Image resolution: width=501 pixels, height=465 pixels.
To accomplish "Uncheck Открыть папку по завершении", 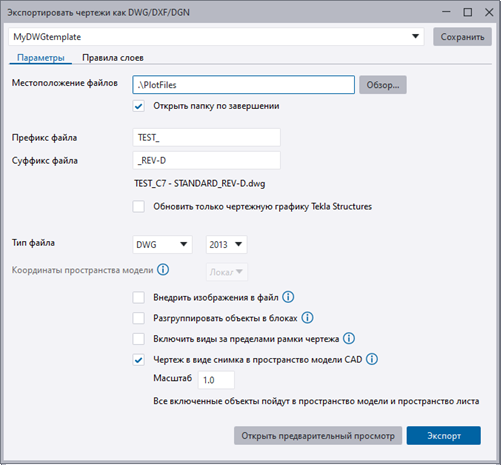I will (139, 106).
